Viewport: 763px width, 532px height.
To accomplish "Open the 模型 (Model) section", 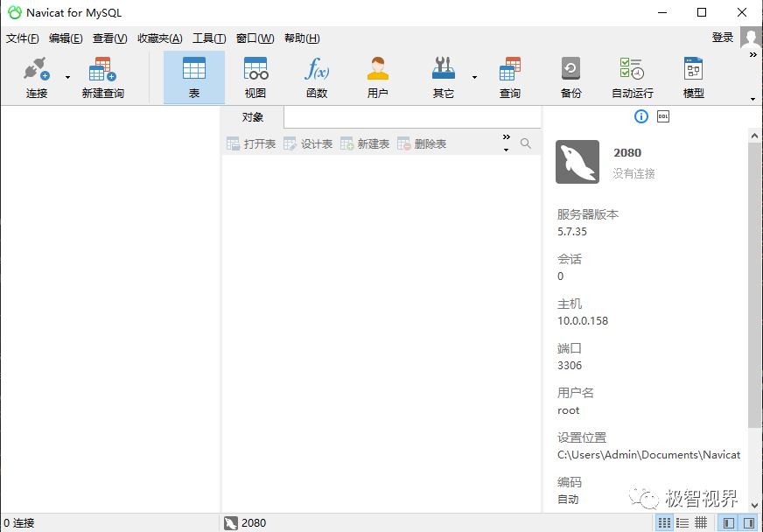I will [693, 77].
